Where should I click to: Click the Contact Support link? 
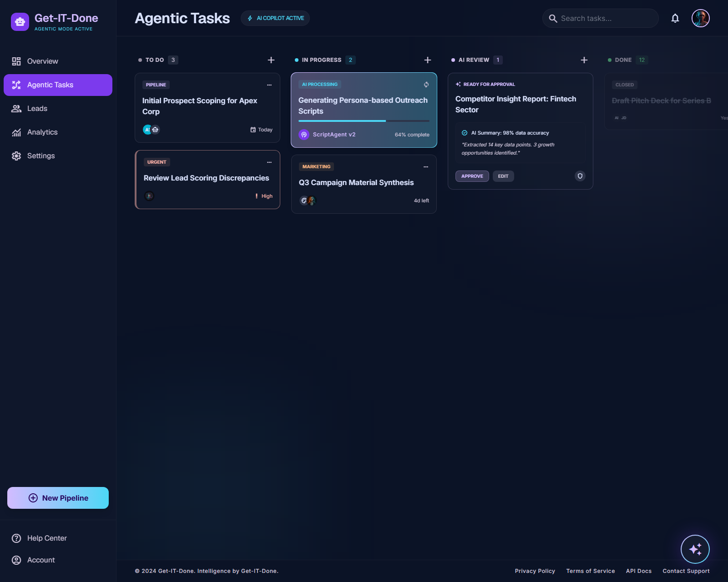point(686,571)
